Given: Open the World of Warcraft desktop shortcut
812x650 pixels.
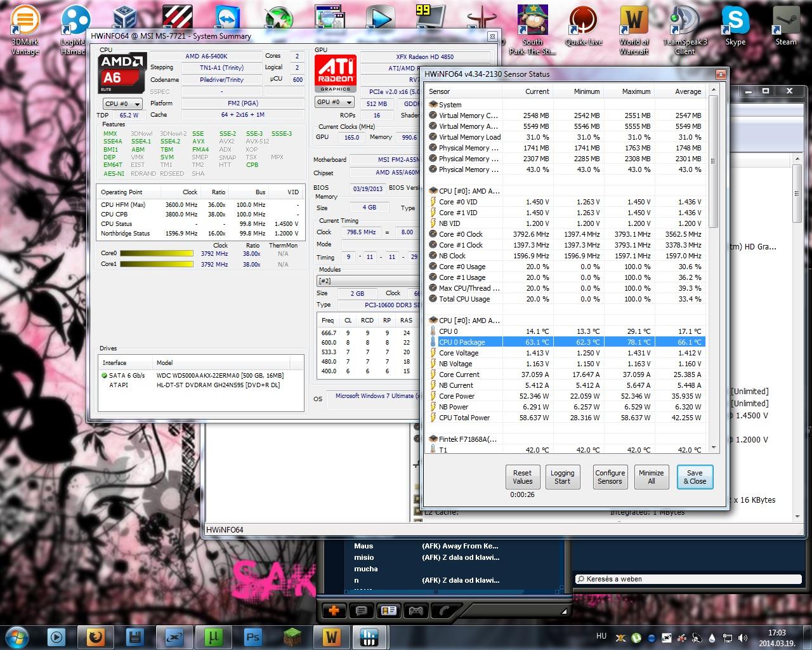Looking at the screenshot, I should (x=634, y=29).
